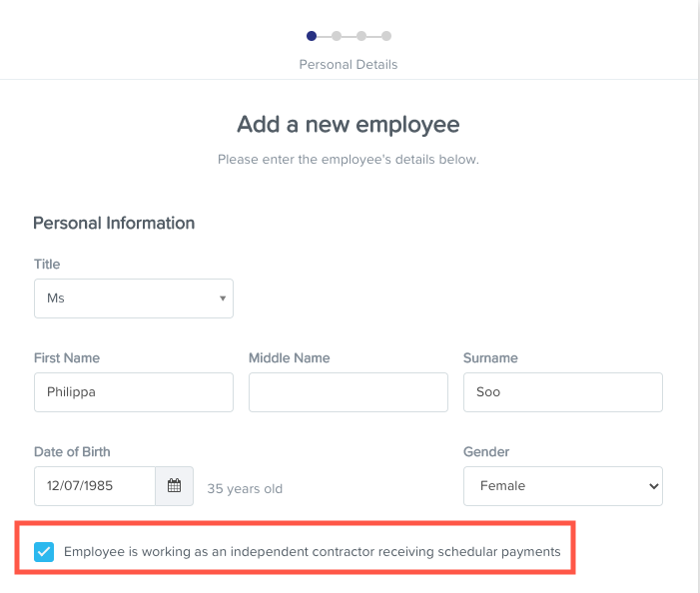Click the Date of Birth field label
Screen dimensions: 700x593
[x=72, y=451]
